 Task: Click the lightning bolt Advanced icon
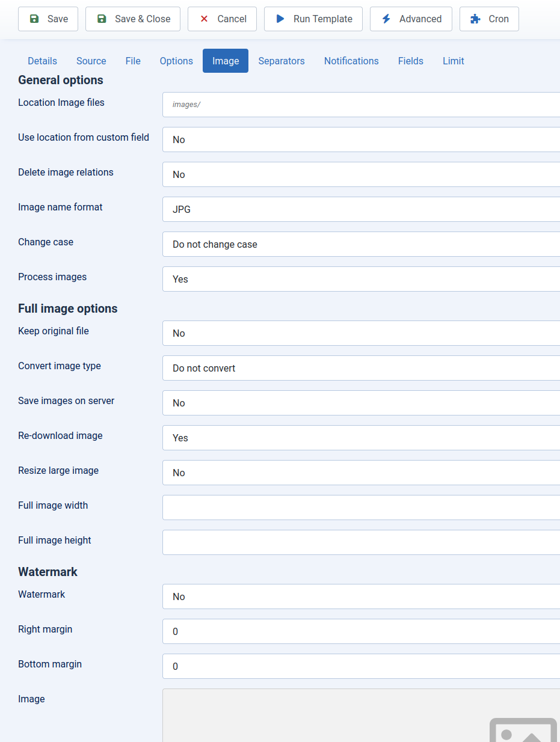pyautogui.click(x=386, y=19)
